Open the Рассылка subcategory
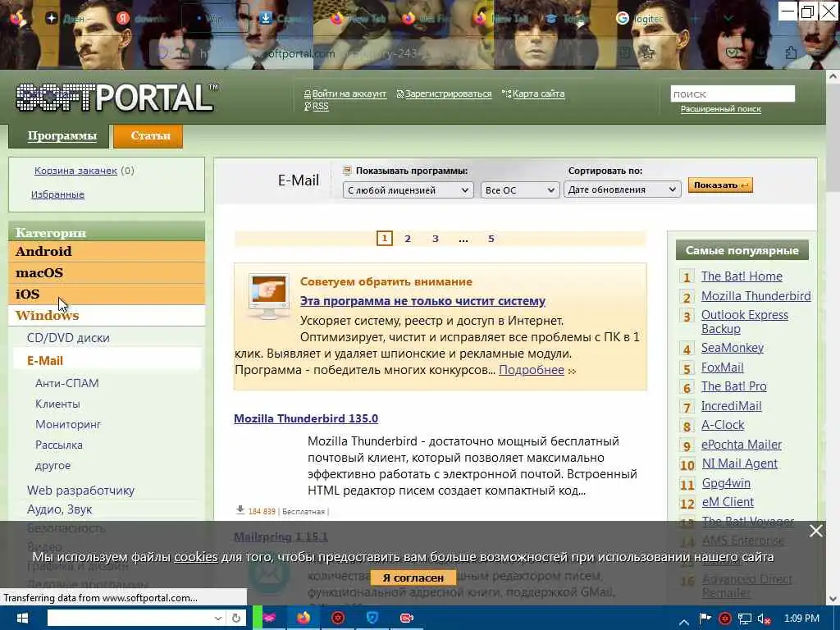The width and height of the screenshot is (840, 630). 59,445
